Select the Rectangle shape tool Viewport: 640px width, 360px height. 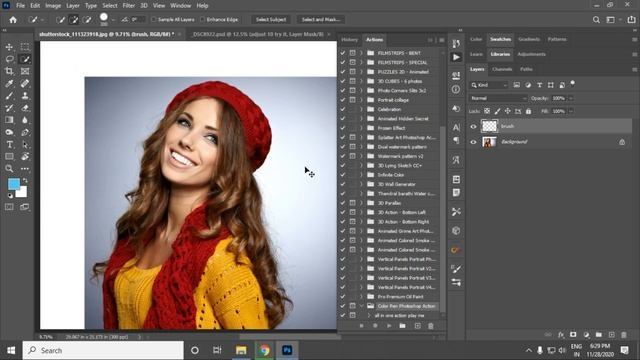coord(9,156)
